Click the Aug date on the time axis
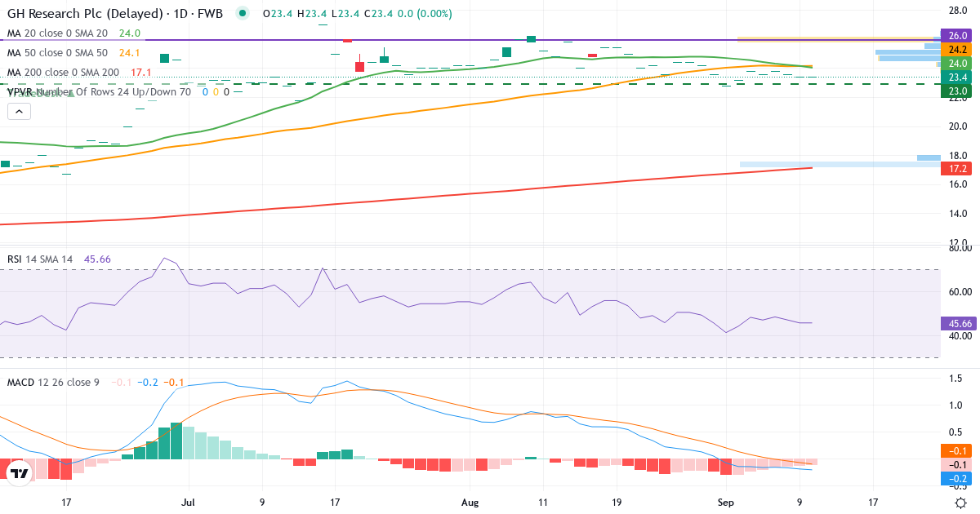 point(470,503)
